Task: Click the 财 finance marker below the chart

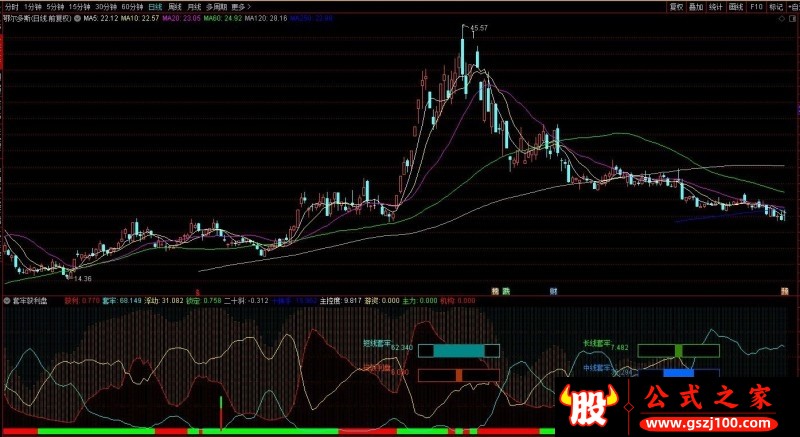Action: [x=553, y=291]
